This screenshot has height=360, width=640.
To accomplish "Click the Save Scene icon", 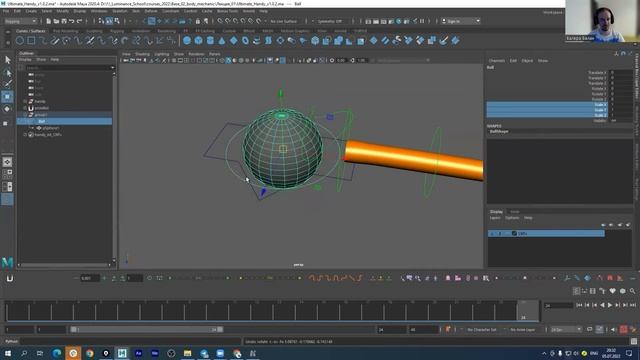I will click(64, 21).
